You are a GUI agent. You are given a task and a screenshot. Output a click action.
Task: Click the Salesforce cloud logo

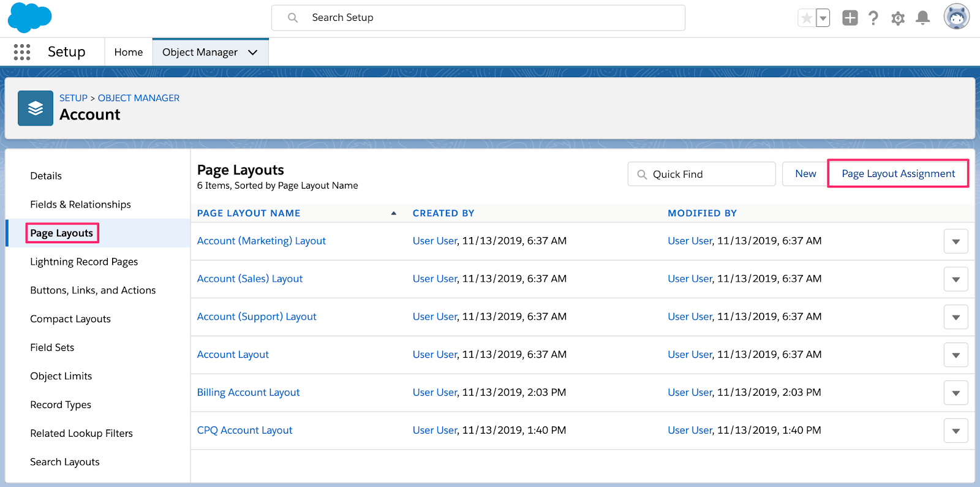29,18
